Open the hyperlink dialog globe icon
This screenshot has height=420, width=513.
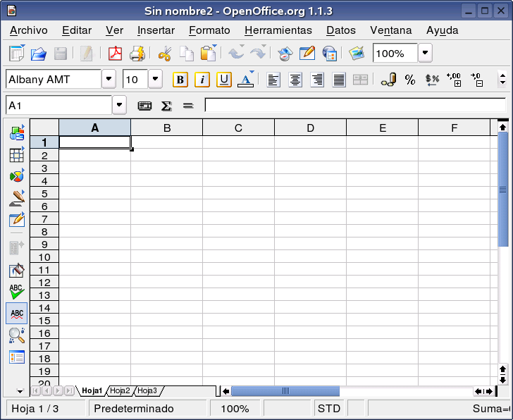click(x=330, y=54)
